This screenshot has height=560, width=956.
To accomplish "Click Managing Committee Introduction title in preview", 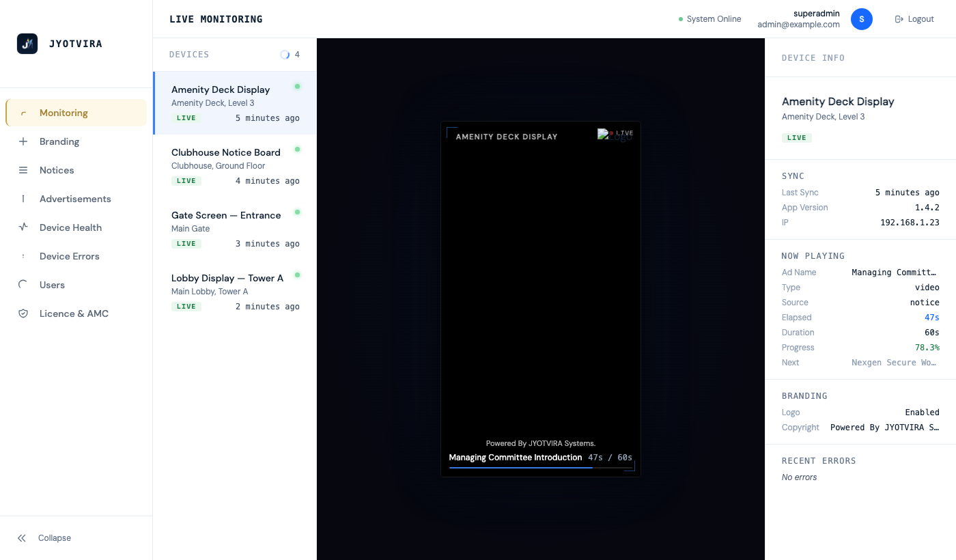I will point(516,458).
